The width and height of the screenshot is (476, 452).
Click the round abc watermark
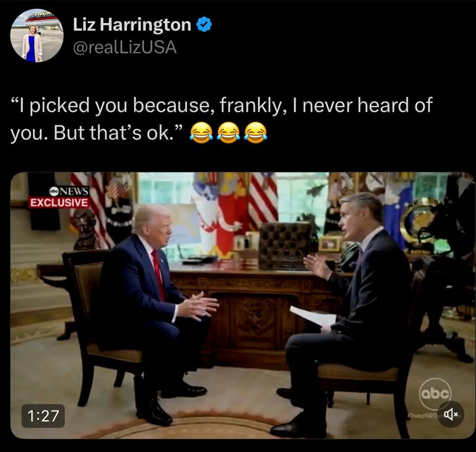pyautogui.click(x=435, y=394)
